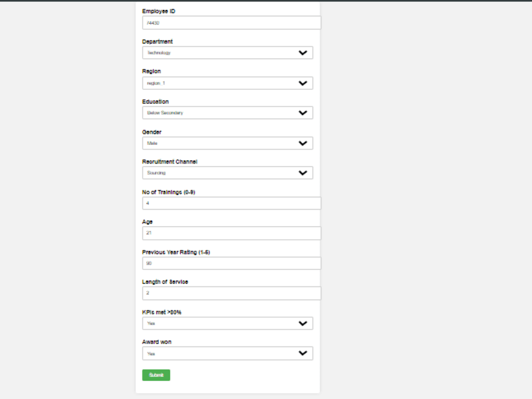Click the chevron arrow in Department field

coord(303,53)
